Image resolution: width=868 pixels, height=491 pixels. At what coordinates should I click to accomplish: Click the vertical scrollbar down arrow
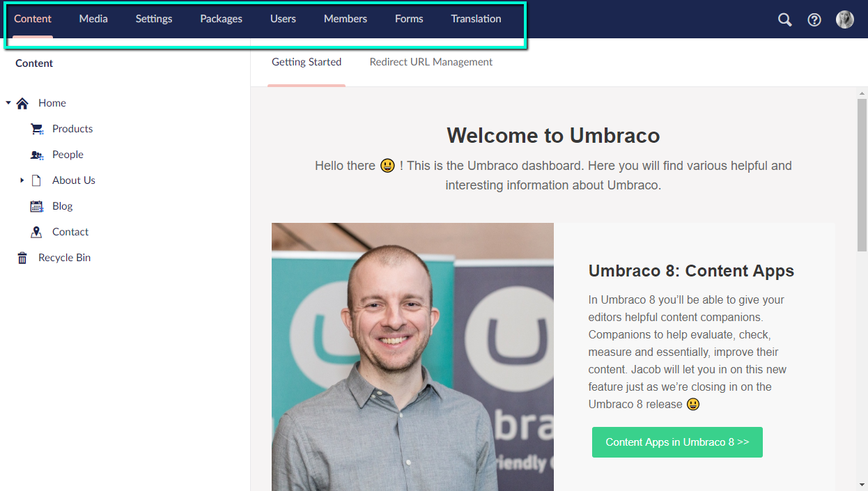coord(862,485)
